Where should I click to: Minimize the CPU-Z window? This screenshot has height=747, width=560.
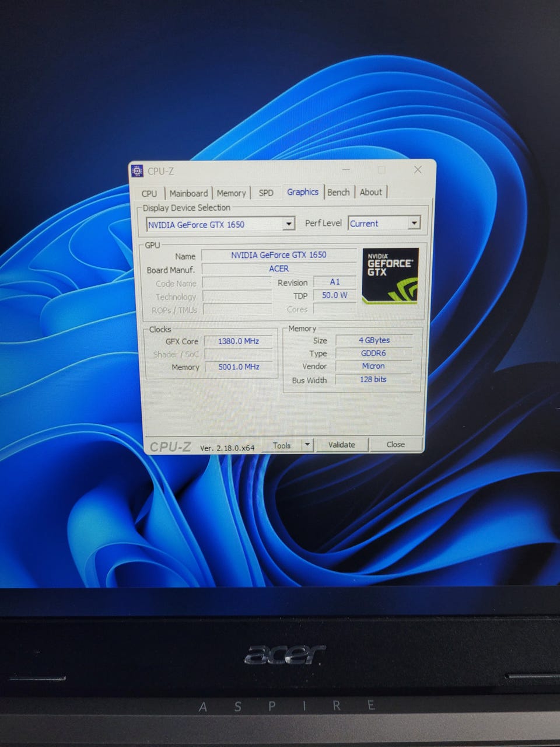point(346,170)
